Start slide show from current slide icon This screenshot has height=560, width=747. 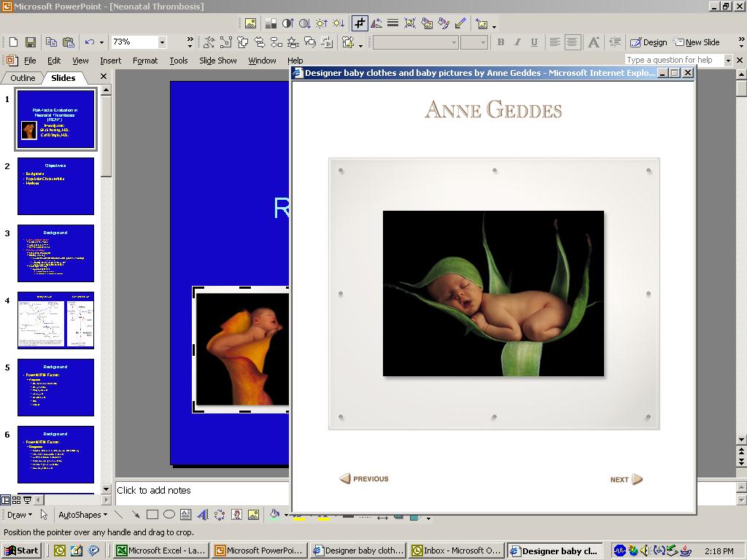click(x=27, y=500)
